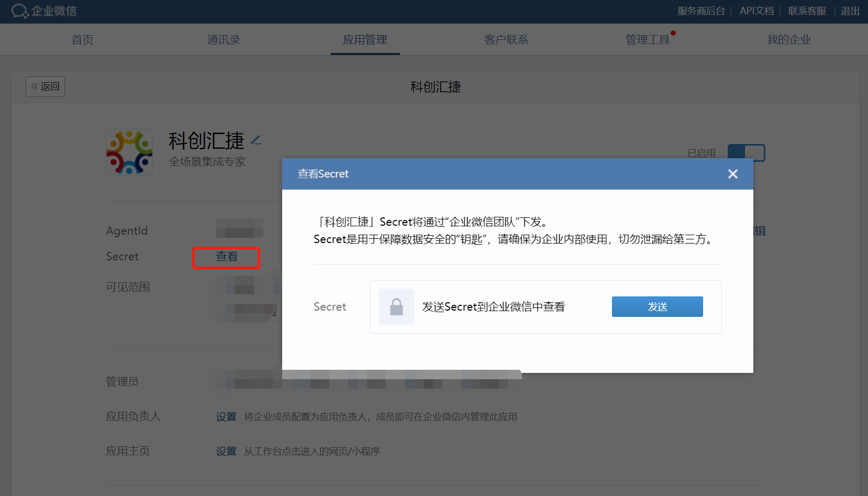Click the lock icon beside Secret

[x=396, y=306]
